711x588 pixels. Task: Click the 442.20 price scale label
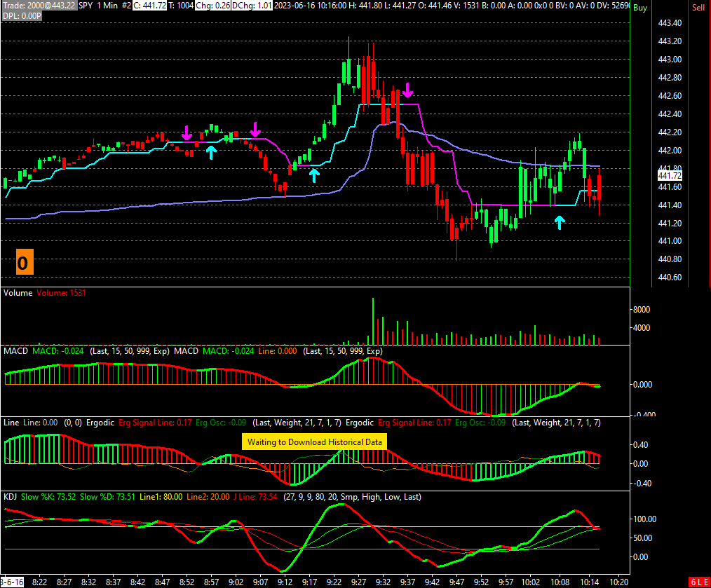670,132
